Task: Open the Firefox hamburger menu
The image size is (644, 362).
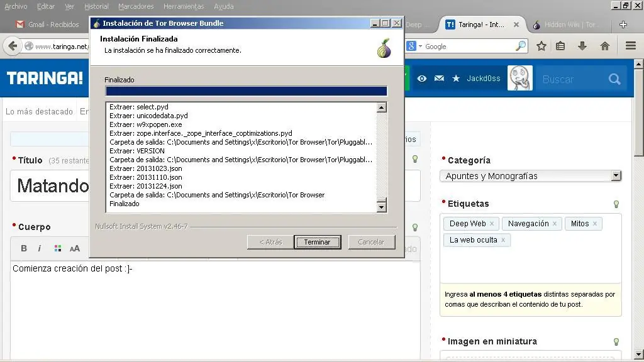Action: pos(631,46)
